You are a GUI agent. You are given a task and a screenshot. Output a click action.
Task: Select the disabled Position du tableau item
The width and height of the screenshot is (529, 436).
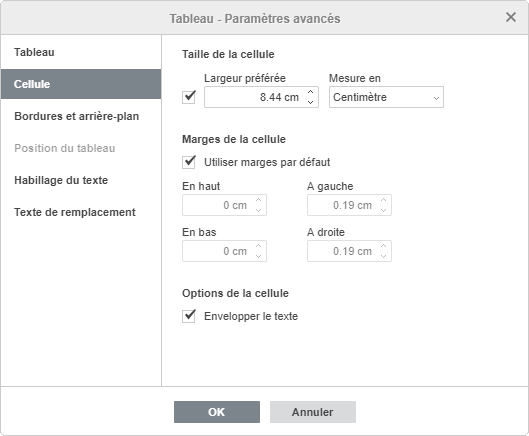81,148
